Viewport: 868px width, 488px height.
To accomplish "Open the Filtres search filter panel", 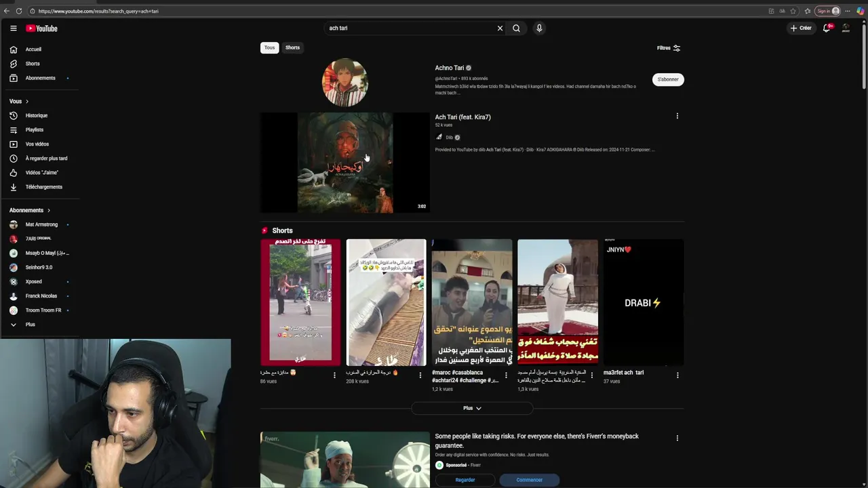I will point(669,48).
